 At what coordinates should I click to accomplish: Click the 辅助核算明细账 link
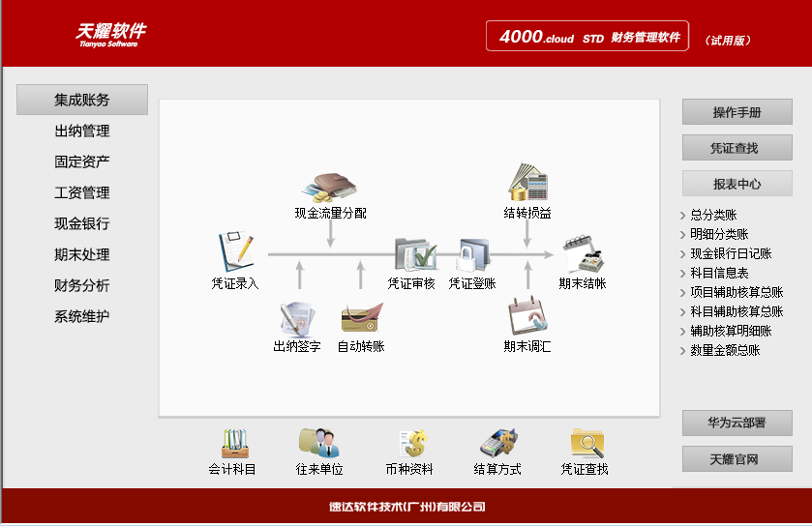pos(731,331)
